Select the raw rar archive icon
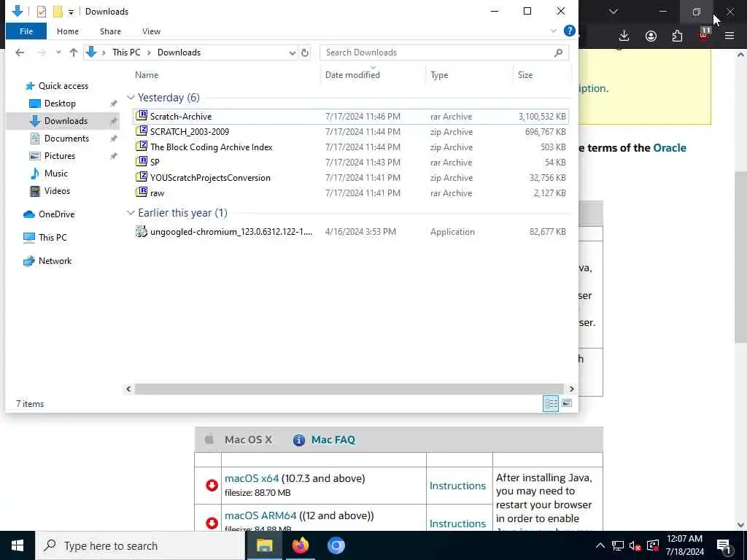 142,192
